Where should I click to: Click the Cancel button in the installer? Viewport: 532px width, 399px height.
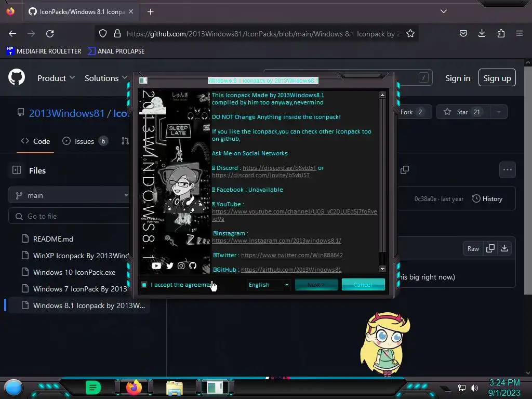click(363, 285)
